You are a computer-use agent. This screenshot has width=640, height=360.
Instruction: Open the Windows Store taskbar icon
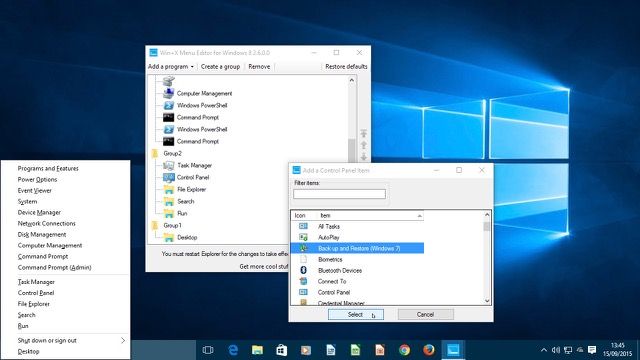tap(282, 350)
